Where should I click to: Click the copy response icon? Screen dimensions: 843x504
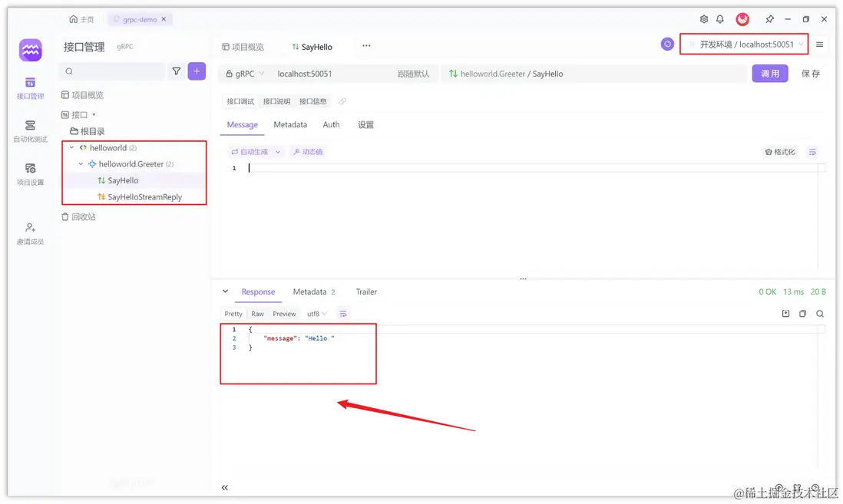[802, 313]
